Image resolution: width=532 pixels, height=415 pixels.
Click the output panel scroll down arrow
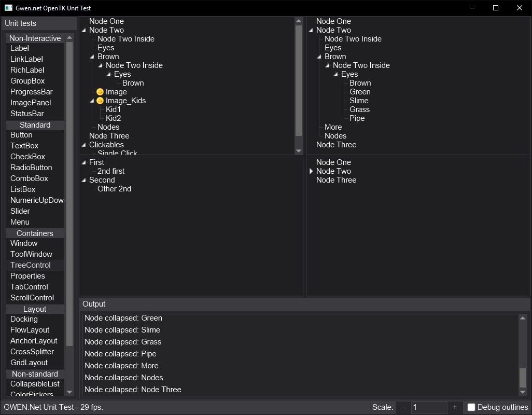point(523,392)
